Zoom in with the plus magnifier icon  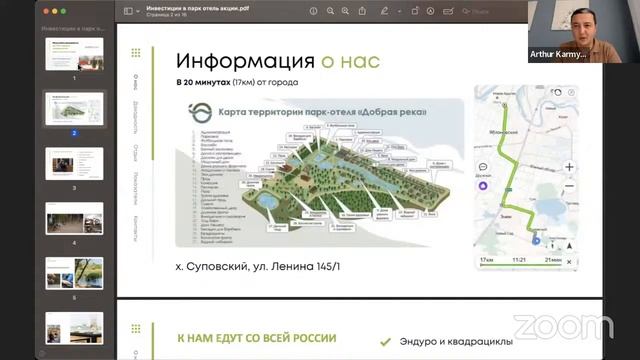tap(345, 11)
